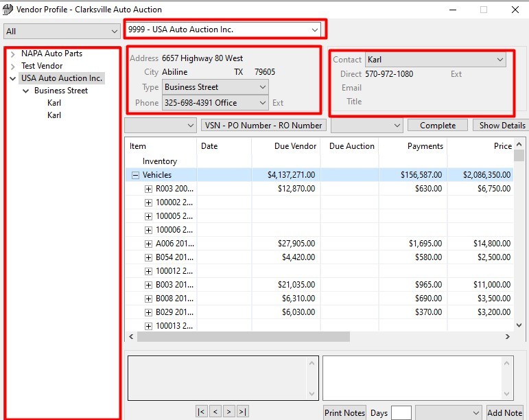Go to previous note record button

click(x=215, y=412)
